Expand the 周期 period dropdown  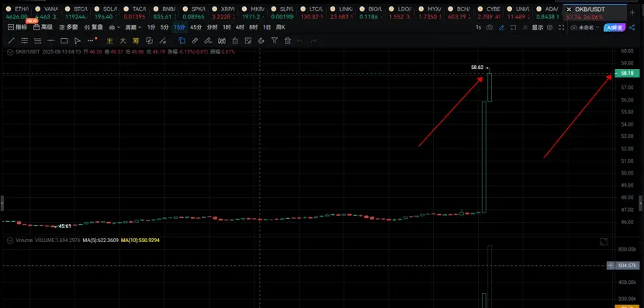133,27
